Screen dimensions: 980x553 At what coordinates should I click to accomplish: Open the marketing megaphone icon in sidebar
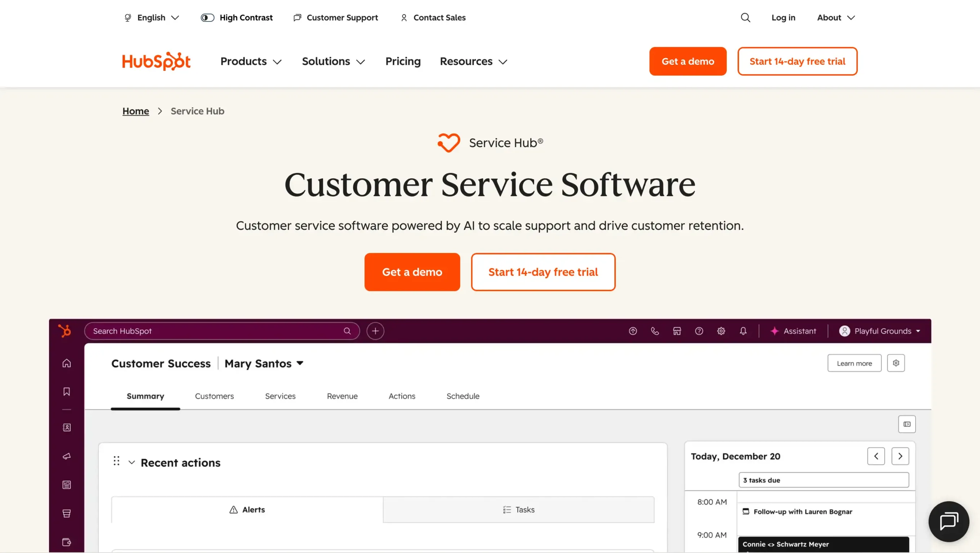point(67,456)
